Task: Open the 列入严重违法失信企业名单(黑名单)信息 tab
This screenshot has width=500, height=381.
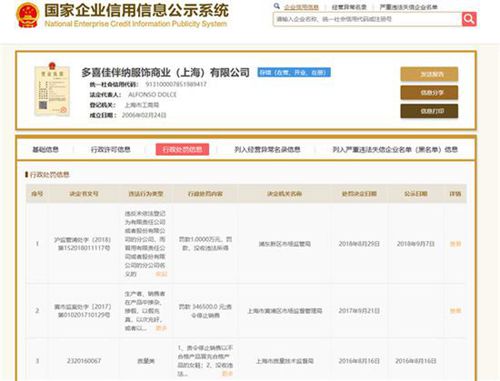Action: 395,149
